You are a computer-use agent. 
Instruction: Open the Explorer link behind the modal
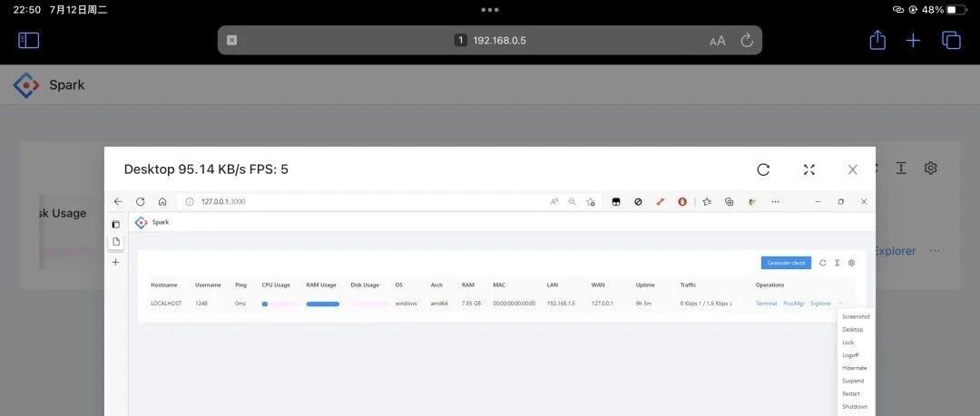click(895, 251)
